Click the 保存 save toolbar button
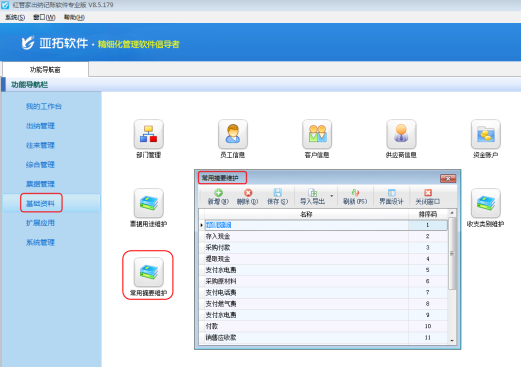The image size is (521, 367). (x=277, y=197)
